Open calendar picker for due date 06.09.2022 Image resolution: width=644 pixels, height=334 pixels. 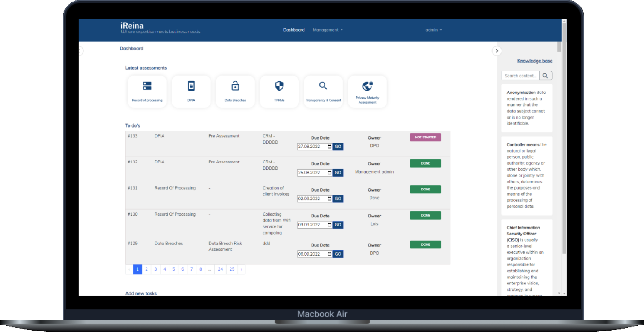click(329, 254)
